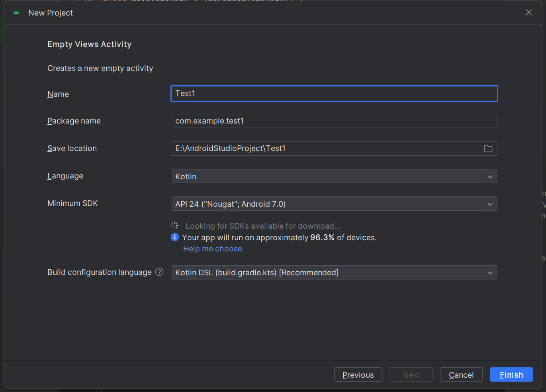Click the blue info icon beside device coverage text
This screenshot has height=392, width=546.
(175, 237)
